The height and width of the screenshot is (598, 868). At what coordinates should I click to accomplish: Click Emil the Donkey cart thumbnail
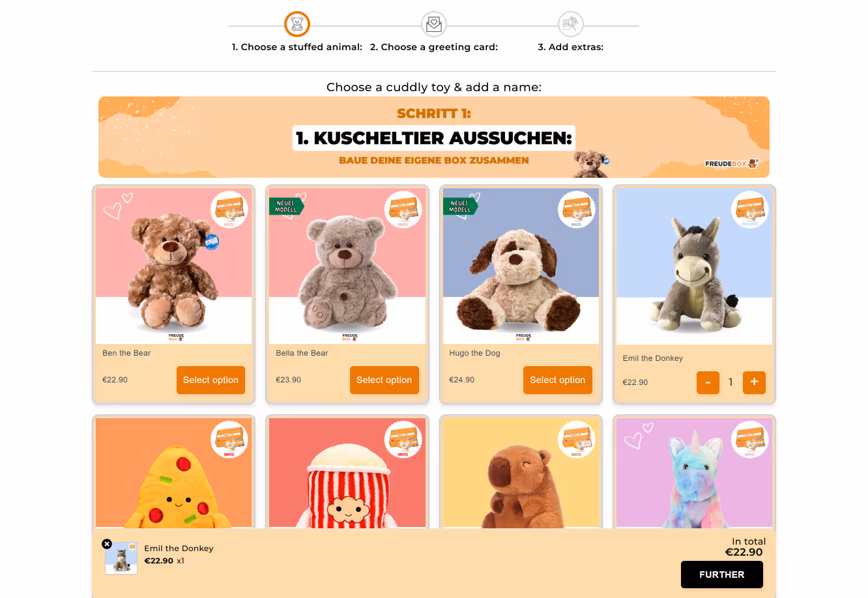pos(121,558)
